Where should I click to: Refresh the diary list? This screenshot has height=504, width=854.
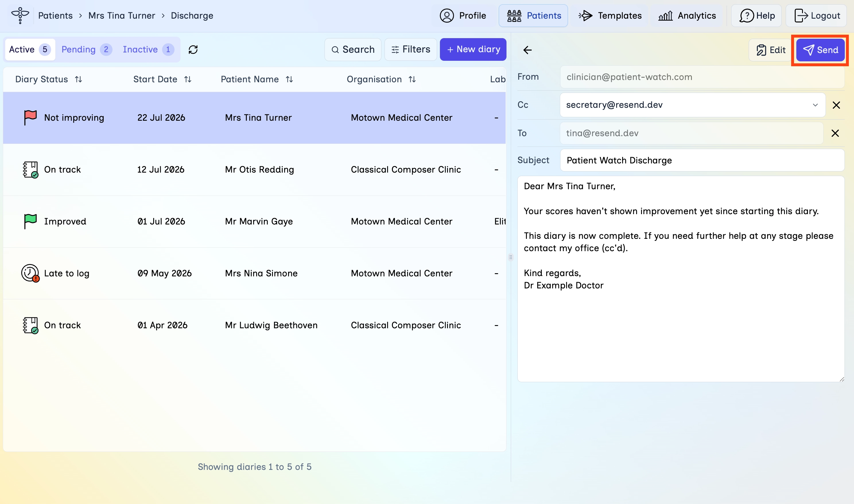point(193,50)
